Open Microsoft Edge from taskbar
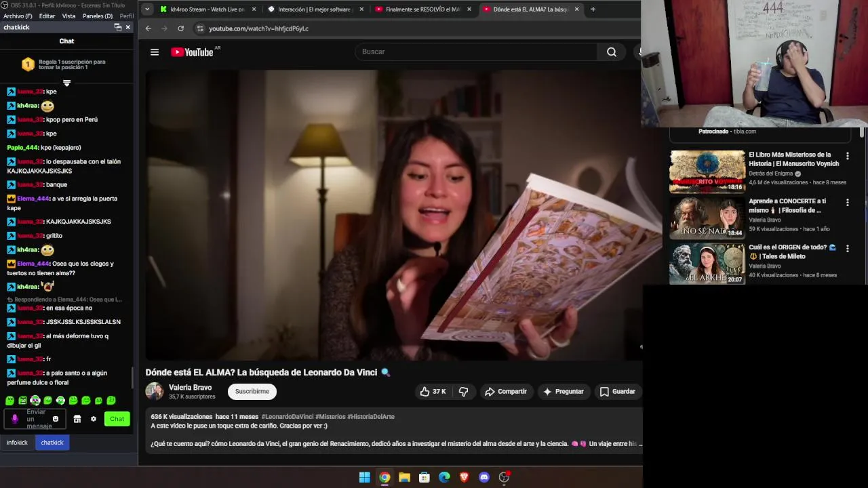868x488 pixels. [x=444, y=477]
